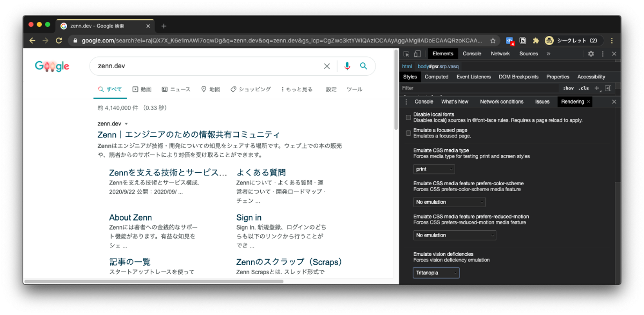Viewport: 644px width, 315px height.
Task: Select the html breadcrumb in Elements panel
Action: (x=407, y=66)
